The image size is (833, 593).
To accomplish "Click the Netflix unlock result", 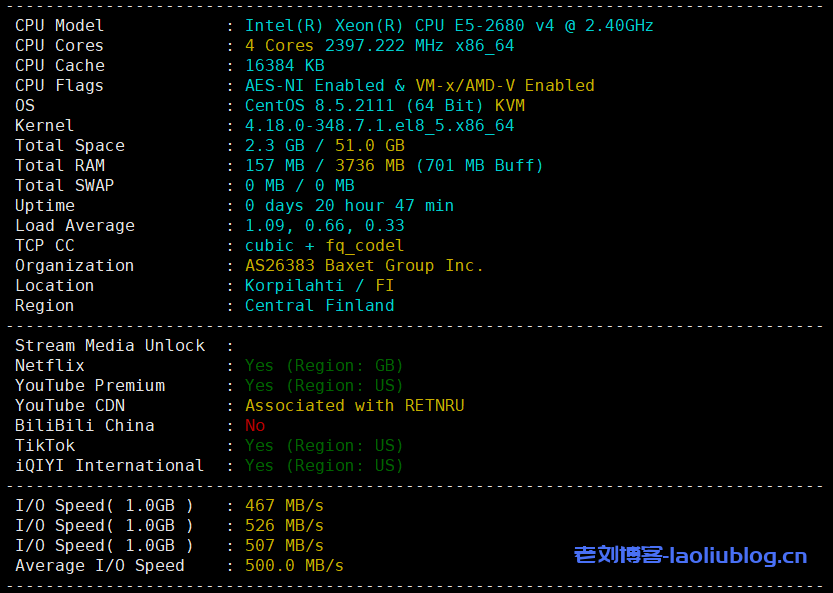I will [x=324, y=366].
